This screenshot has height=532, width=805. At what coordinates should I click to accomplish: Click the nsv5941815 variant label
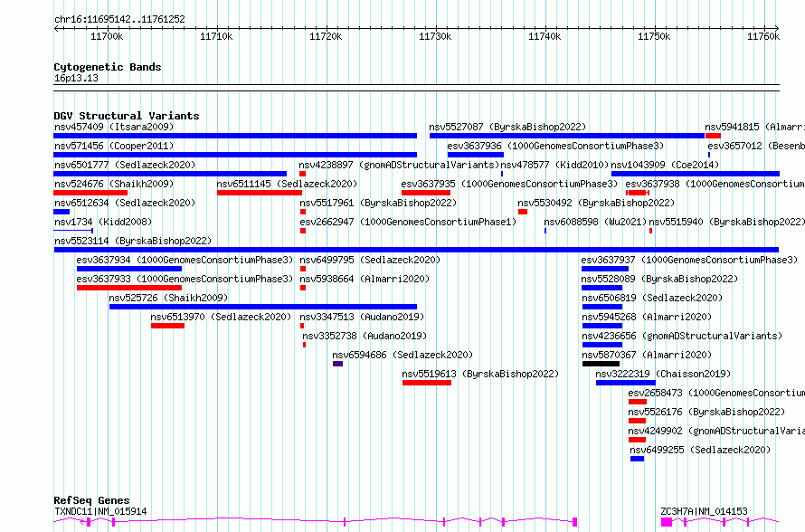pyautogui.click(x=754, y=127)
